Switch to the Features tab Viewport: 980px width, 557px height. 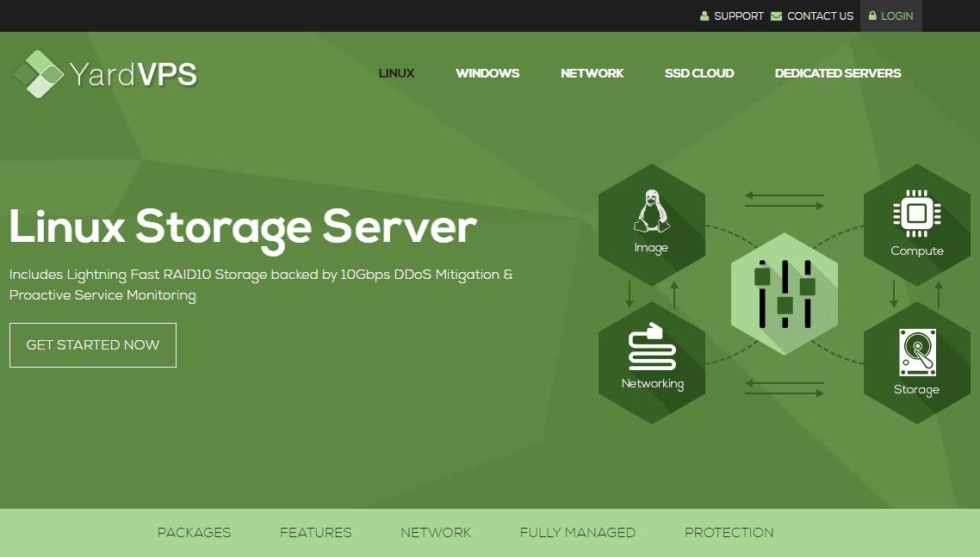click(315, 532)
